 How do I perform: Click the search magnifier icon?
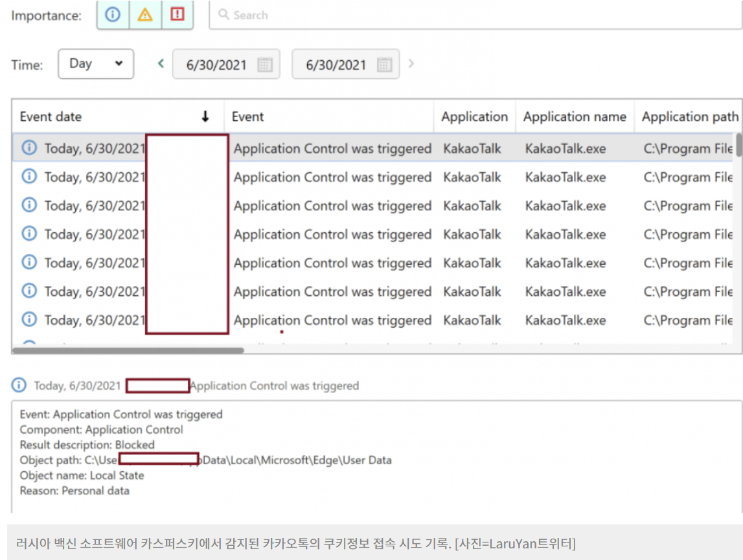[x=223, y=14]
